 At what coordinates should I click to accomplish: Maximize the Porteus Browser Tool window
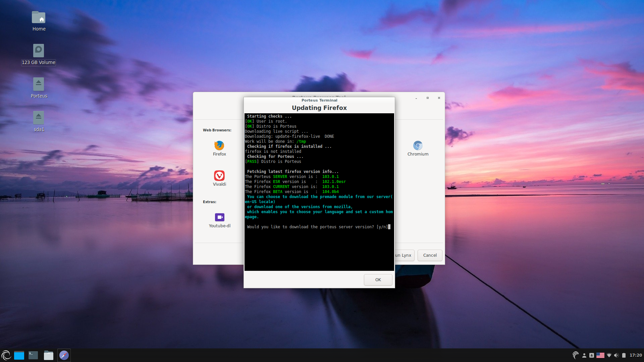click(428, 98)
